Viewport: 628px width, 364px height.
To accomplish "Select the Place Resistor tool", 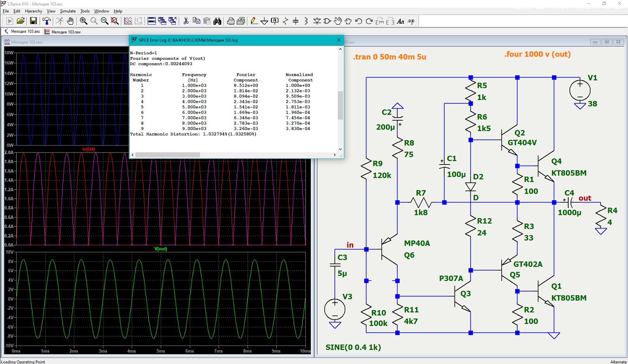I will point(285,21).
